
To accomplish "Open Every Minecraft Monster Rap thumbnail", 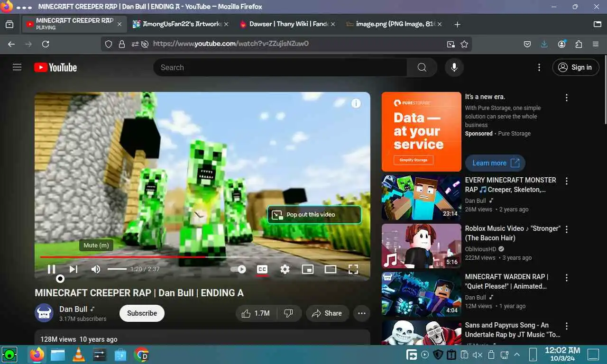I will (422, 198).
